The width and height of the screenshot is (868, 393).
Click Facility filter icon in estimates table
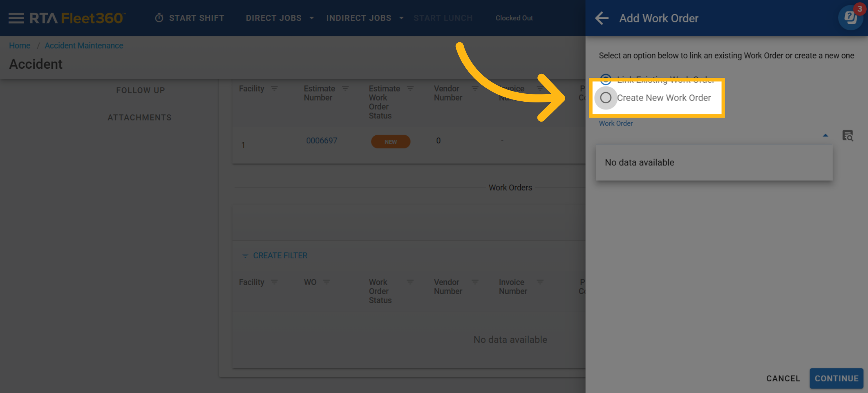coord(275,89)
